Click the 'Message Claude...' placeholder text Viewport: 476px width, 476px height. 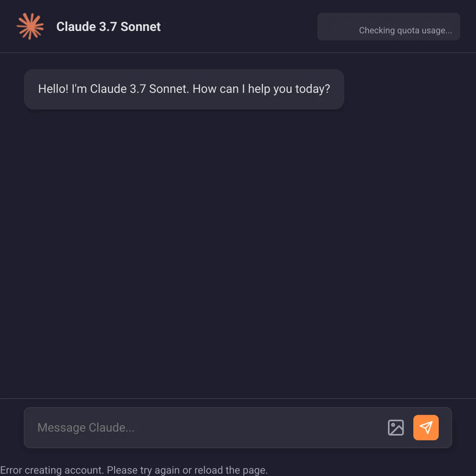(86, 428)
